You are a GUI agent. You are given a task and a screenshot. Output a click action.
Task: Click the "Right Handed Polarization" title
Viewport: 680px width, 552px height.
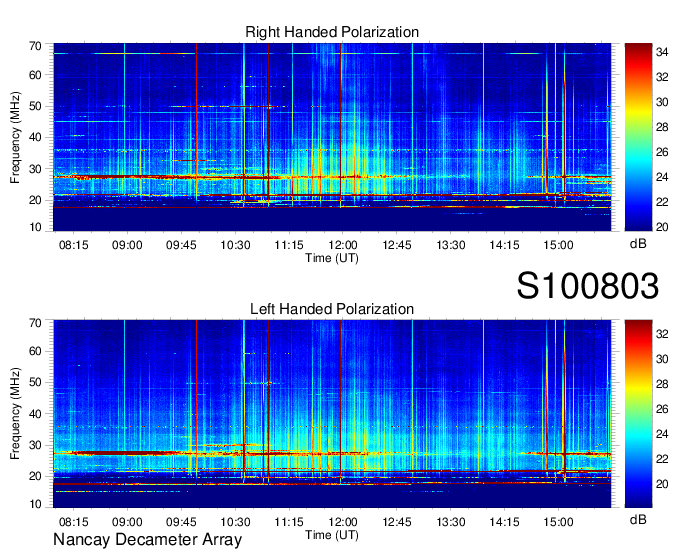click(332, 32)
